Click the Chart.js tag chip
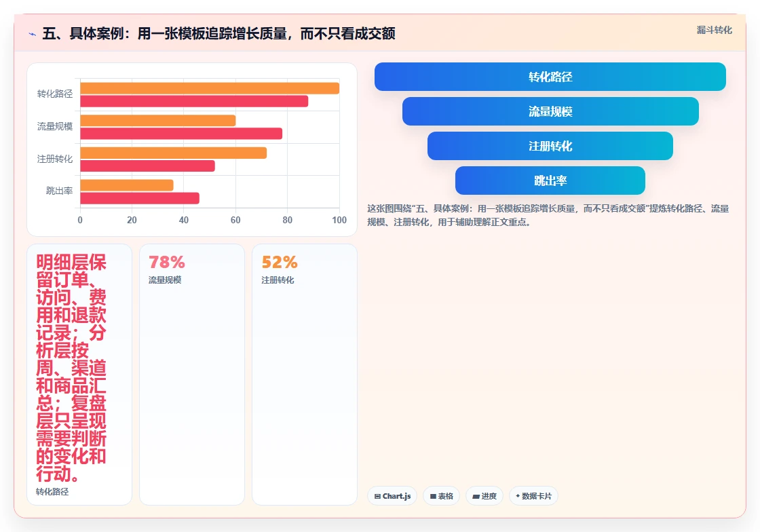 pos(392,496)
